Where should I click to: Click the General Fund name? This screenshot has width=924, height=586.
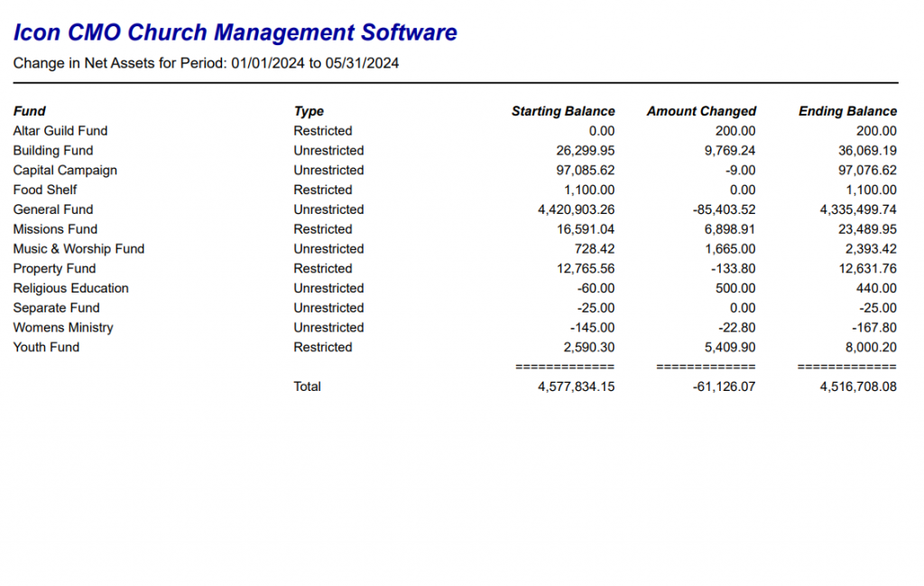(x=52, y=209)
